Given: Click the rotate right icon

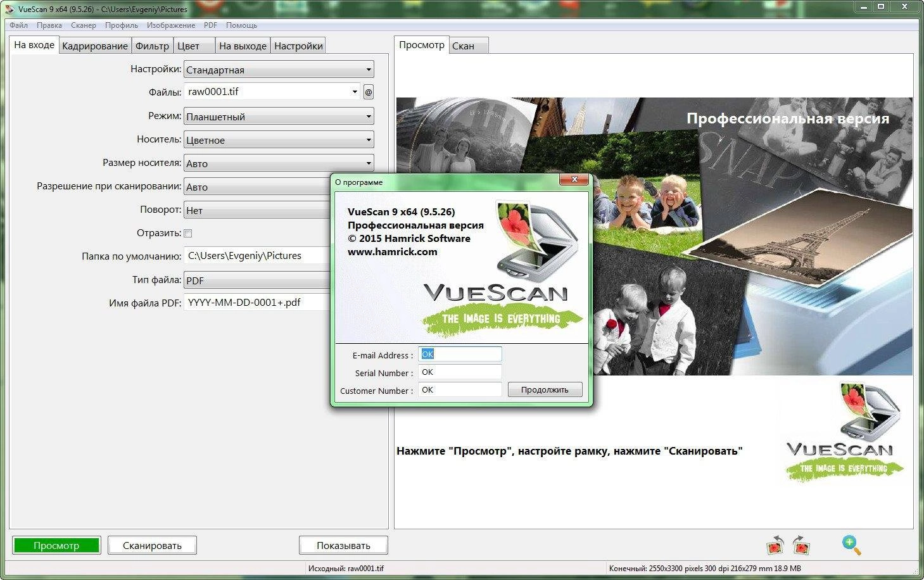Looking at the screenshot, I should (801, 545).
